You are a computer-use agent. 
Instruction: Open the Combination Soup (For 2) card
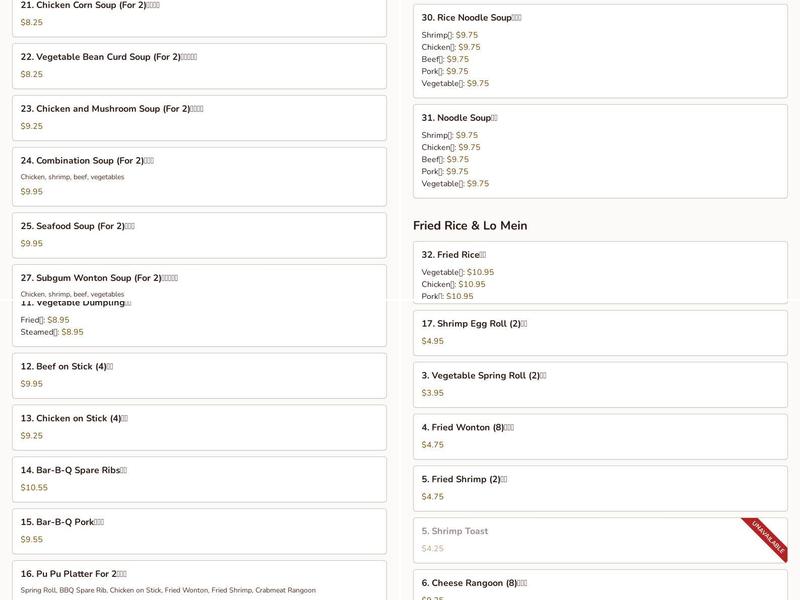tap(199, 177)
